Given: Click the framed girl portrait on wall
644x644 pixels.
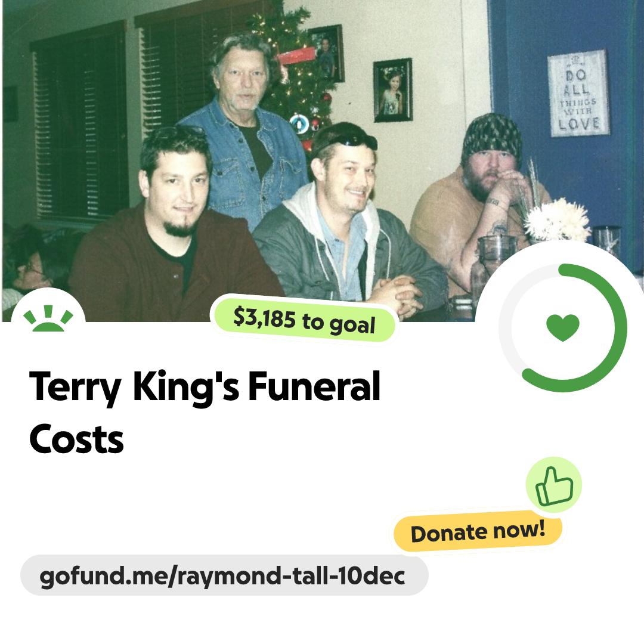Looking at the screenshot, I should click(392, 91).
